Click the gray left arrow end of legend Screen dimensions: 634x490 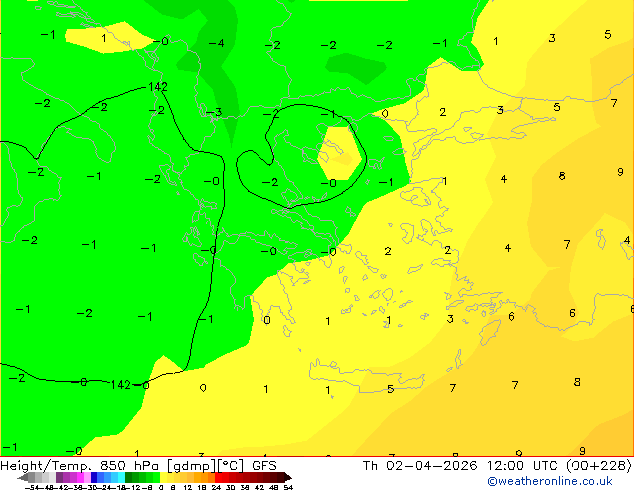click(22, 477)
